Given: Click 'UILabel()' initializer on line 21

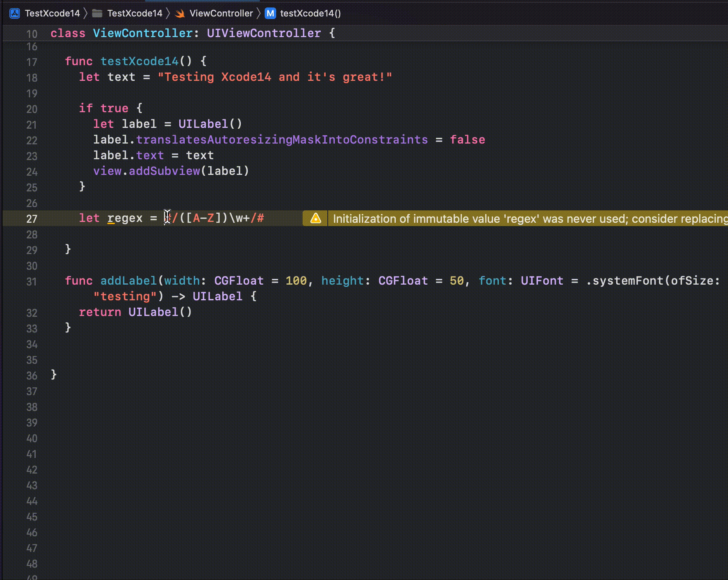Looking at the screenshot, I should tap(210, 124).
